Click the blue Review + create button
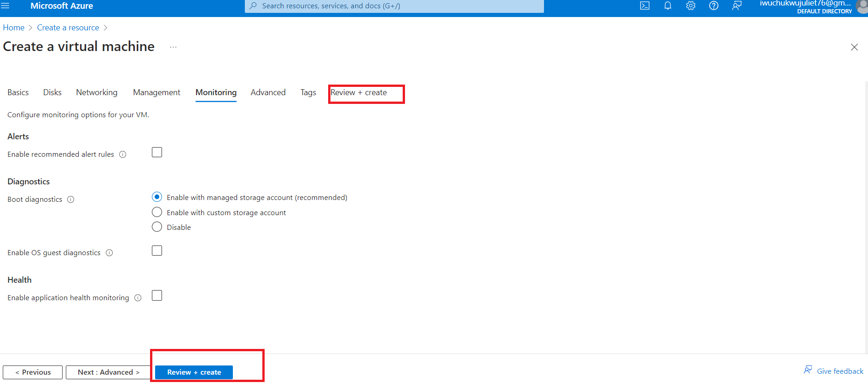Screen dimensions: 868x388 point(194,372)
